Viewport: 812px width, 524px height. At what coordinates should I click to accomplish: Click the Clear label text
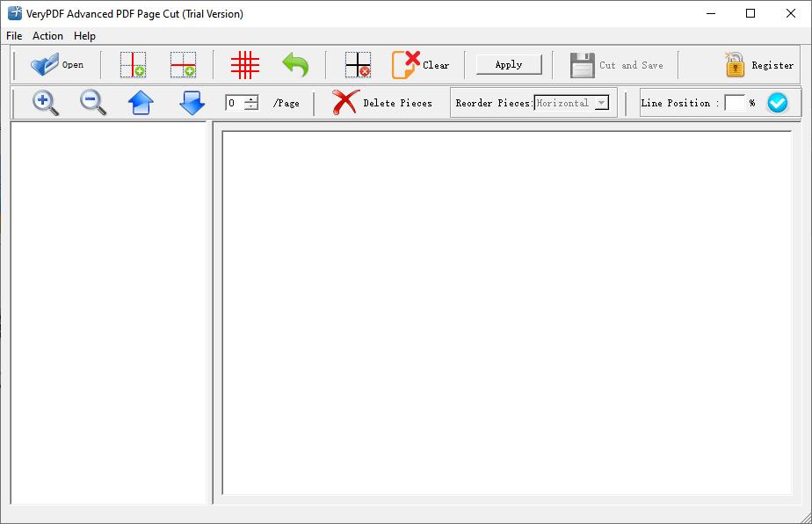(436, 65)
